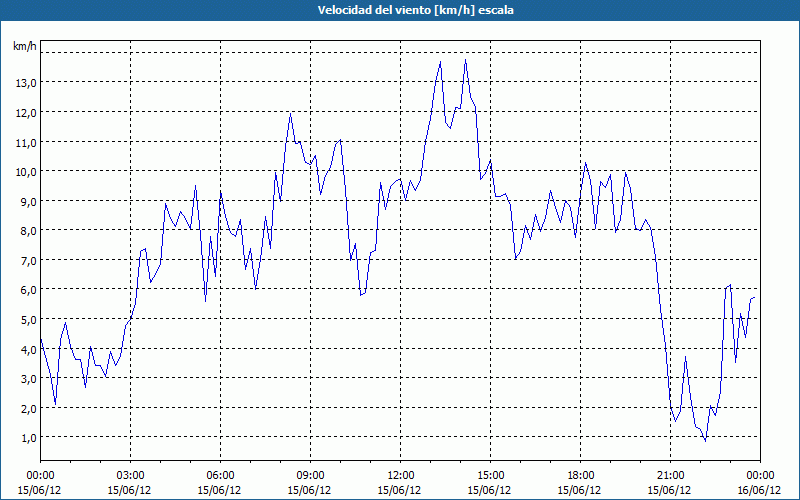This screenshot has width=800, height=500.
Task: Click the 15/06/12 date under 12:00
Action: (x=399, y=490)
